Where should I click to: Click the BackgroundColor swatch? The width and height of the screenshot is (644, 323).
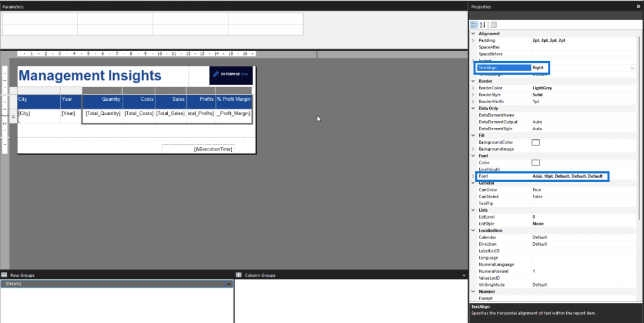tap(536, 142)
